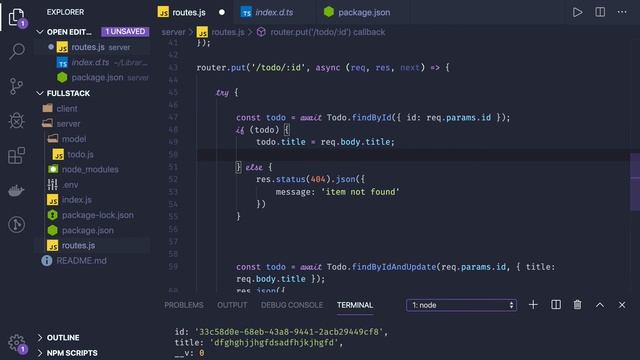
Task: Open the Search view in activity bar
Action: coord(16,51)
